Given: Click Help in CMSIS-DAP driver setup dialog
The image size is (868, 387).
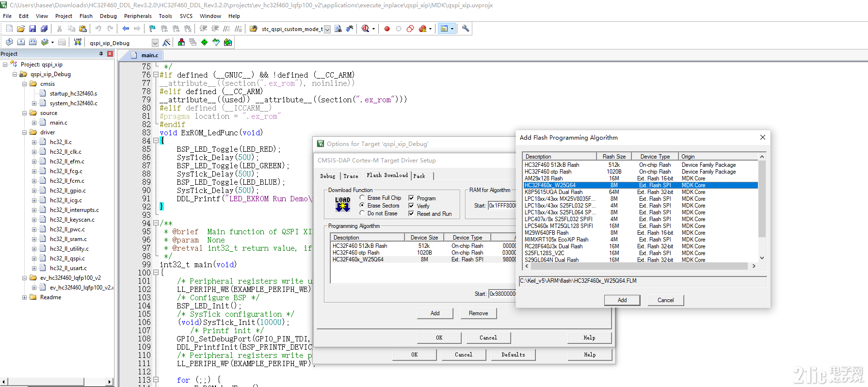Looking at the screenshot, I should pos(589,338).
